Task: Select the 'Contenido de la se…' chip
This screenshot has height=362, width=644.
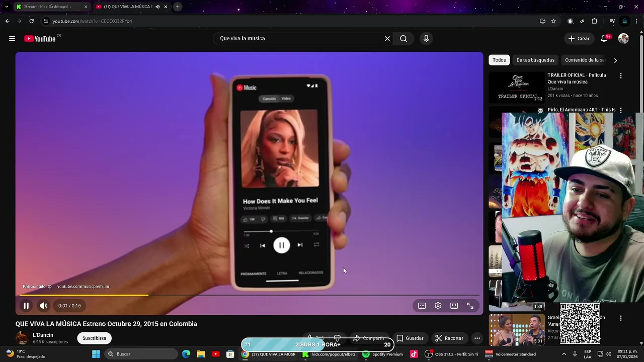Action: point(585,60)
